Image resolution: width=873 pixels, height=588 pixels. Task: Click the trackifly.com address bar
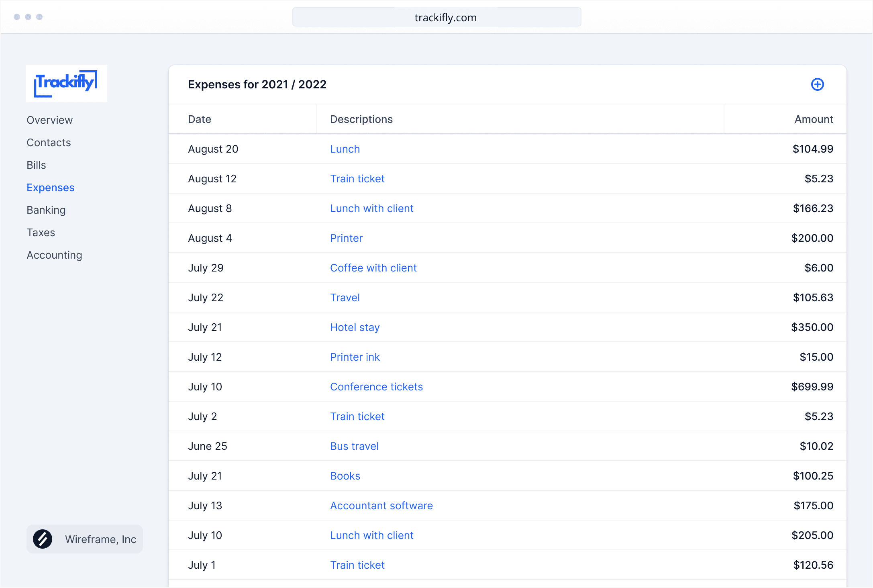(437, 17)
